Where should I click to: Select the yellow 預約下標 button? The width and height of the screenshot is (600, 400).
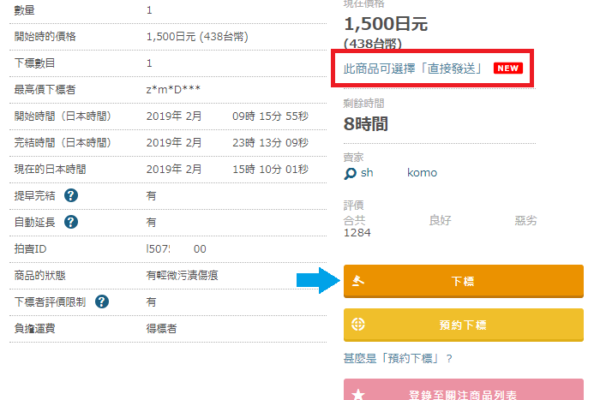pyautogui.click(x=463, y=325)
